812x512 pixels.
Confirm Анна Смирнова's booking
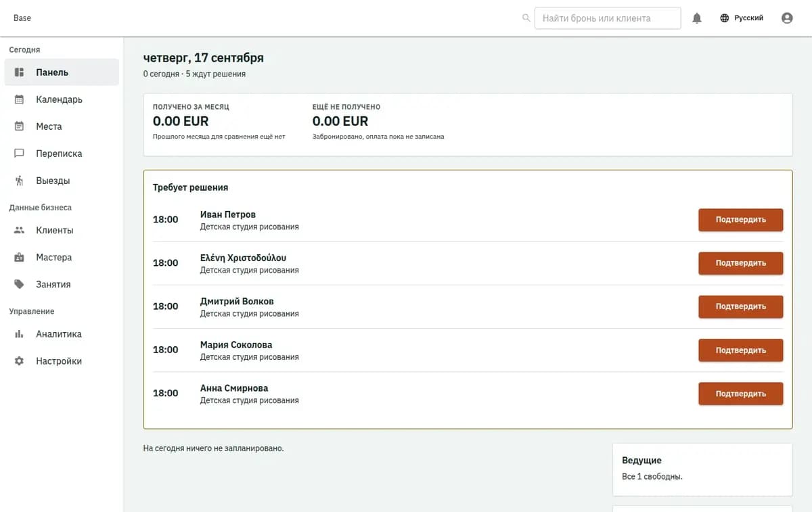[x=741, y=394]
